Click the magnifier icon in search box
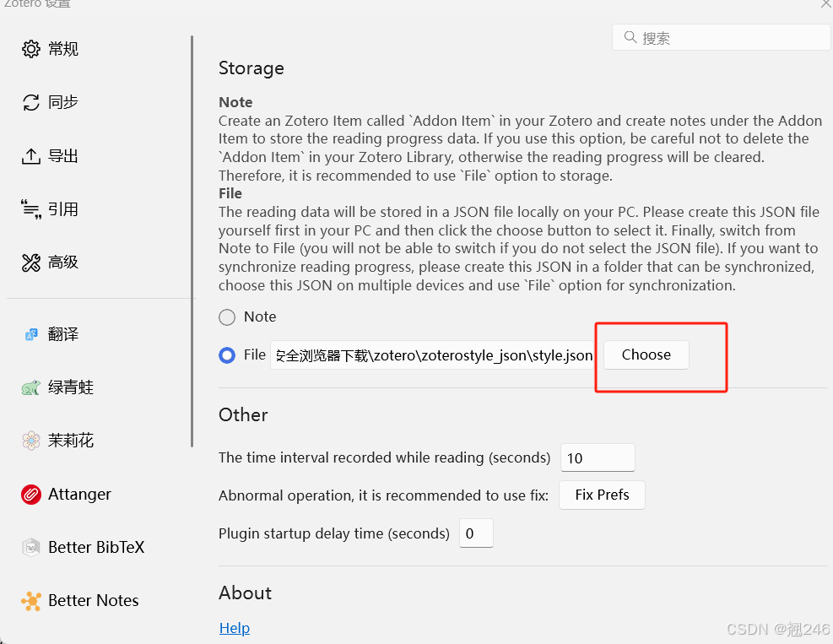This screenshot has height=644, width=833. [x=630, y=37]
